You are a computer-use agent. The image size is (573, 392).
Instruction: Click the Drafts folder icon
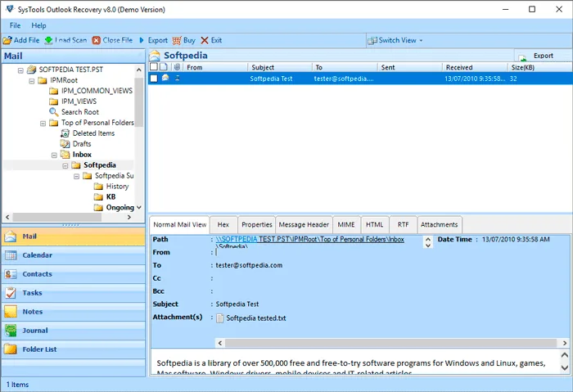click(65, 144)
